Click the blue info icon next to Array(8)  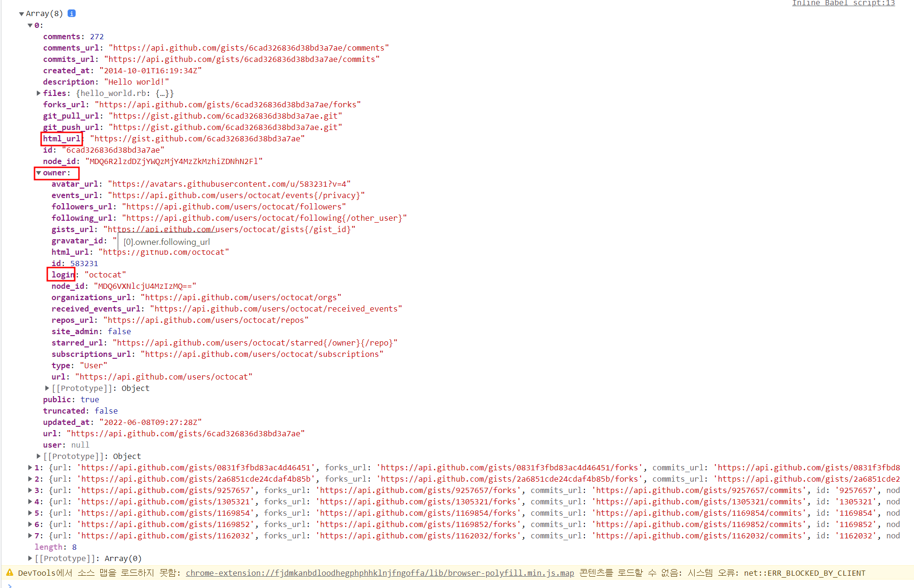[71, 14]
